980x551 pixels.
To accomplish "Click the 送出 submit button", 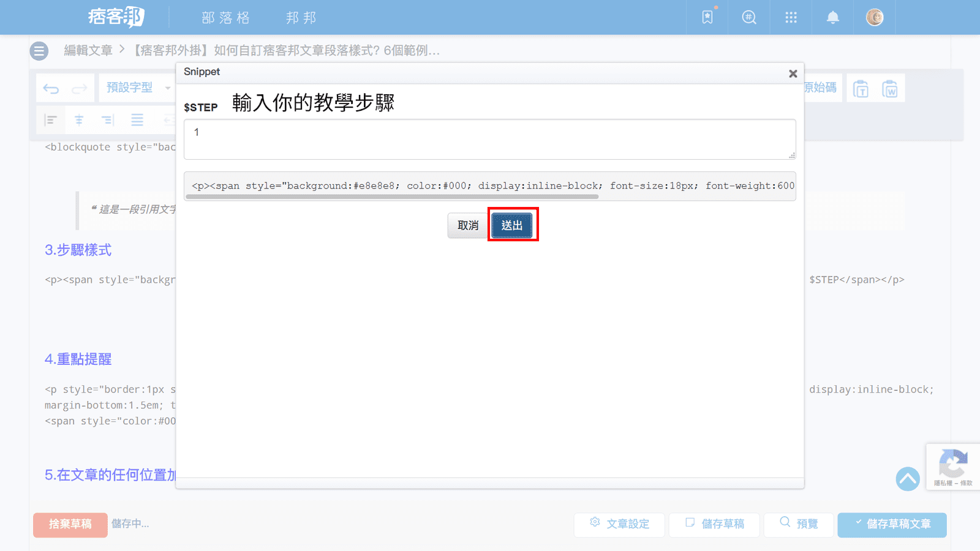I will click(x=512, y=225).
